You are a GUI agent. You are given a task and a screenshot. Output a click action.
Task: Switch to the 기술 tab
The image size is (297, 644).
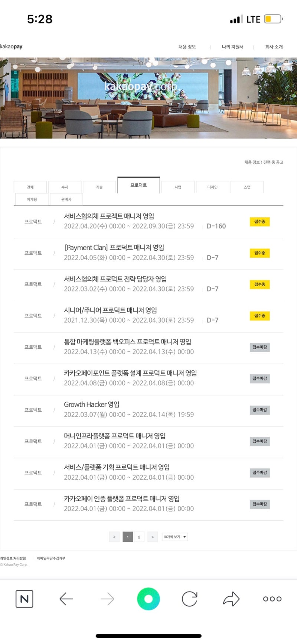click(99, 187)
